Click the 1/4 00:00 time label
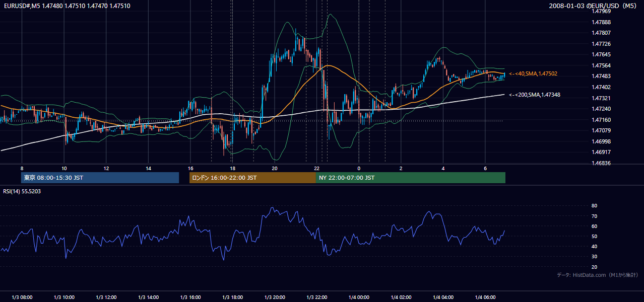644x302 pixels. pos(359,297)
